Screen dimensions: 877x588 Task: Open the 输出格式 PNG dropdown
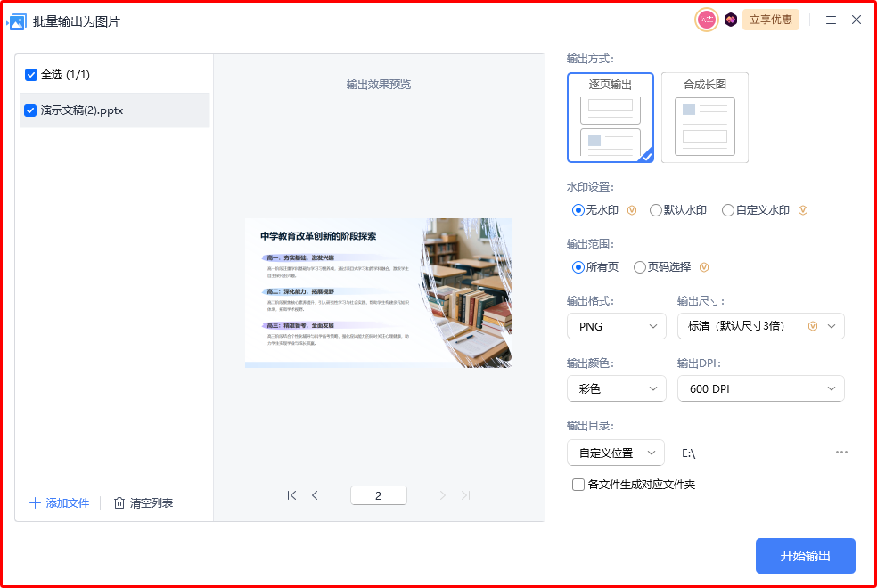(616, 326)
